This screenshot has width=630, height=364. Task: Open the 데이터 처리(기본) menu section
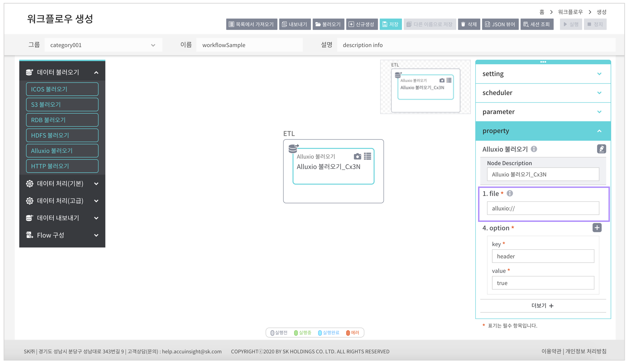pos(62,183)
